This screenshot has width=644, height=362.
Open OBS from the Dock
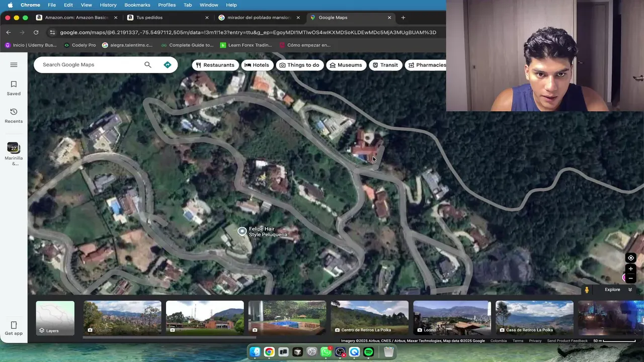tap(340, 352)
